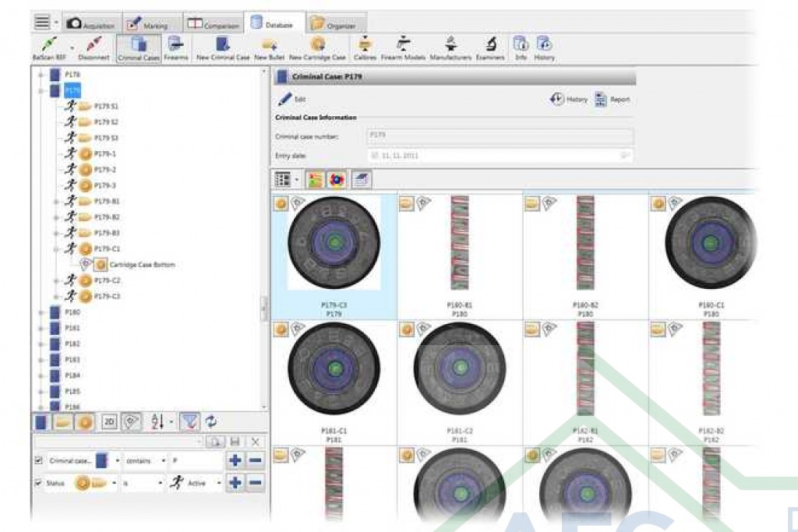This screenshot has width=798, height=532.
Task: Click the Edit button for case P179
Action: click(292, 100)
